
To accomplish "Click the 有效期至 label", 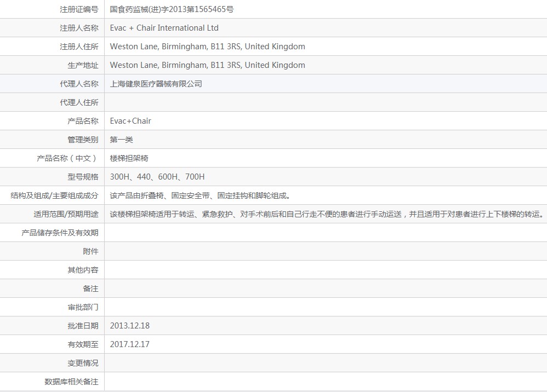I will [83, 344].
